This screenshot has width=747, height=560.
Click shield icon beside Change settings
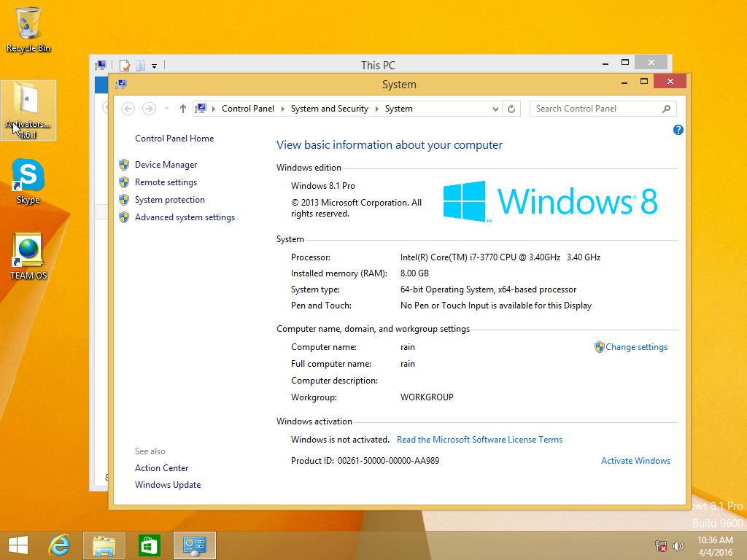point(600,347)
